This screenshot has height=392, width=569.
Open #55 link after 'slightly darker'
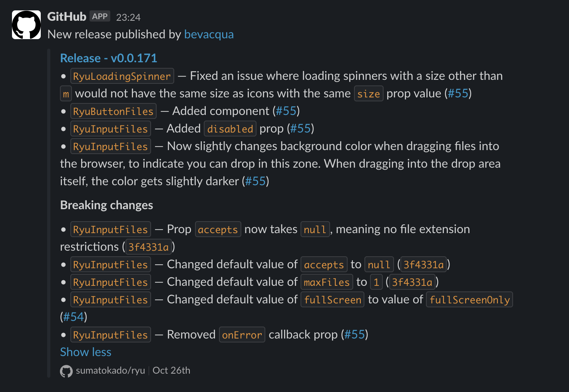pos(255,181)
